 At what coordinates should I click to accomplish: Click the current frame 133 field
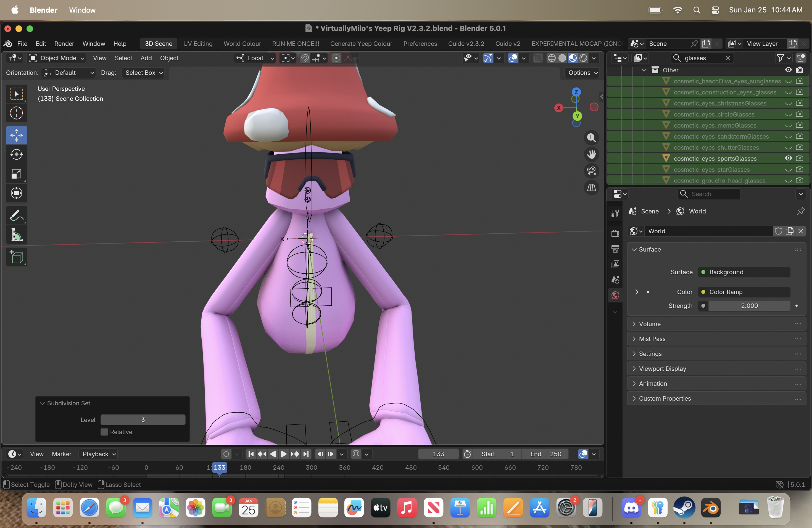click(x=438, y=454)
